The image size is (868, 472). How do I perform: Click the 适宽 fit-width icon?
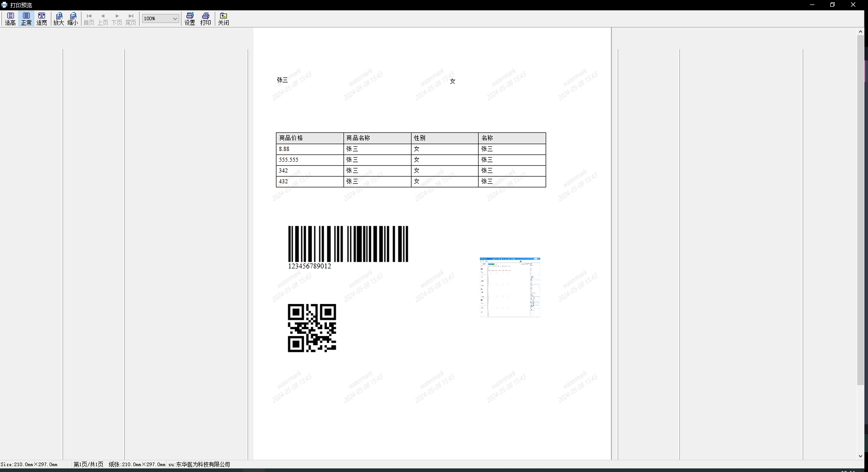pyautogui.click(x=42, y=19)
